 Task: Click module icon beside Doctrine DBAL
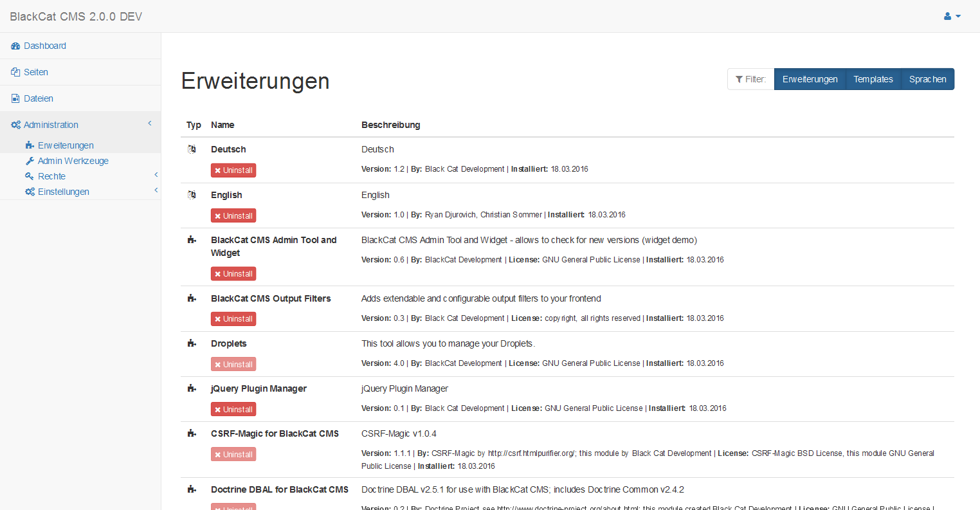tap(192, 489)
